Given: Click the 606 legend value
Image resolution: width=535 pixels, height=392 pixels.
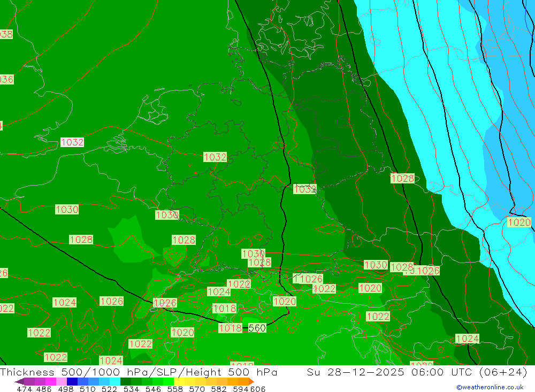Looking at the screenshot, I should click(x=258, y=389).
